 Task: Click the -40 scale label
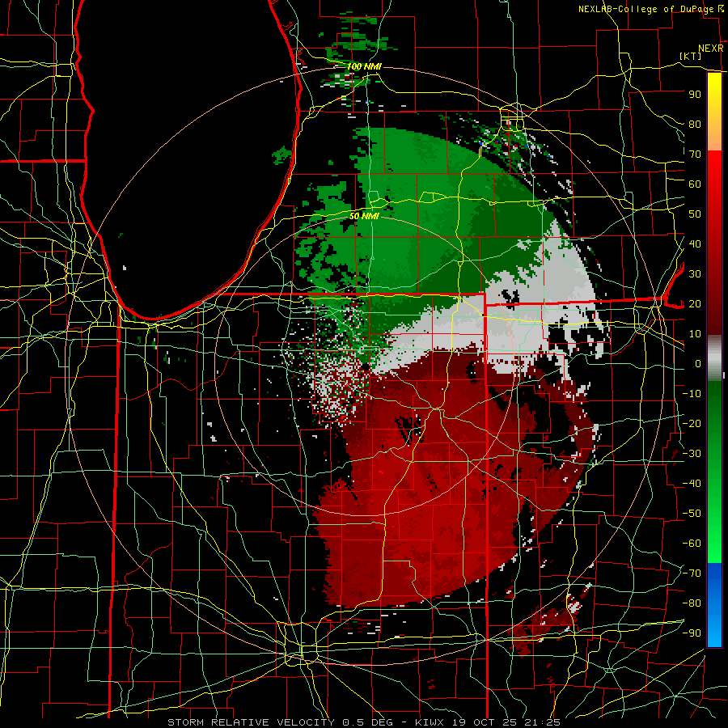692,484
